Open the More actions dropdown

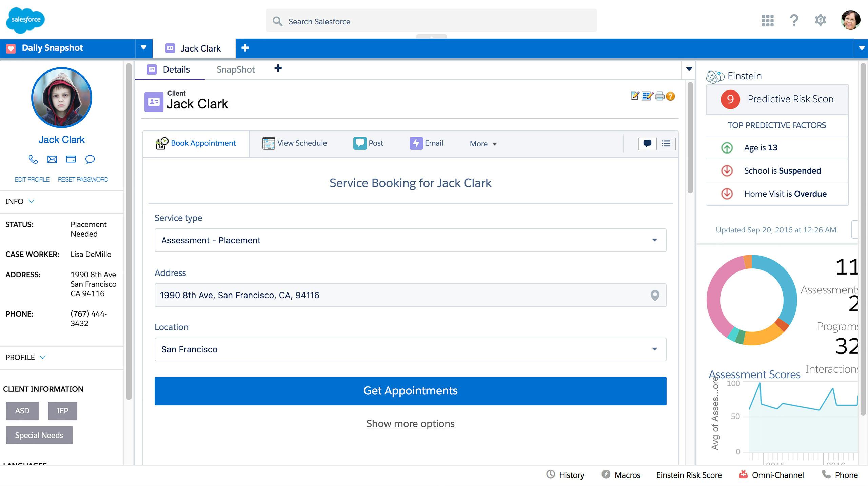coord(483,144)
